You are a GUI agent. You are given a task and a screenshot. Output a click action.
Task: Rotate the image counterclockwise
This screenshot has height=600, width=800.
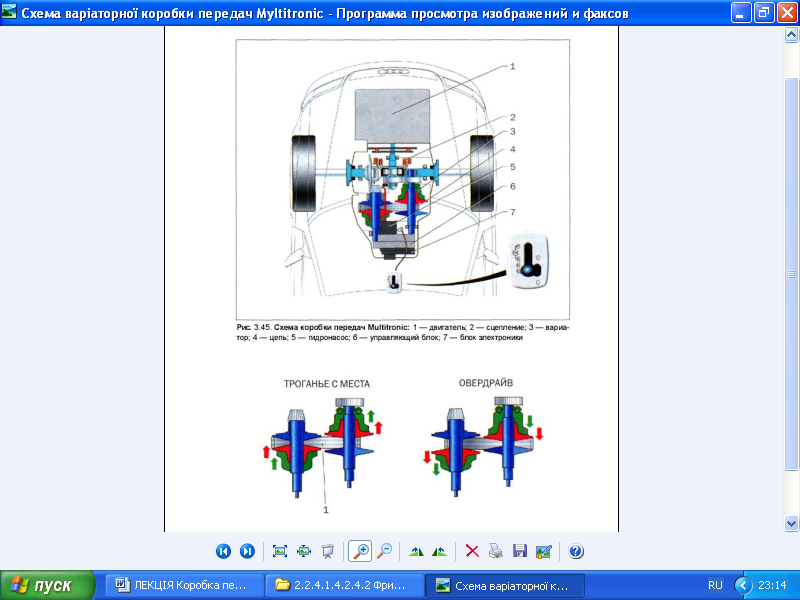439,551
